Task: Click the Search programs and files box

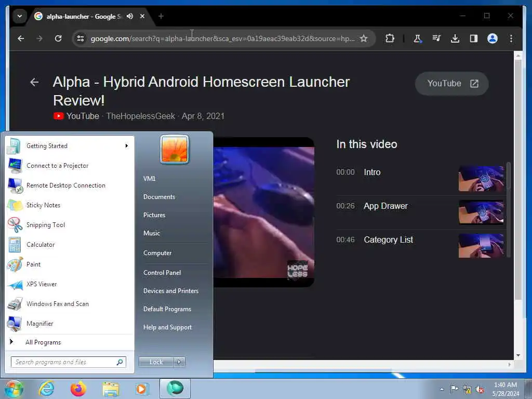Action: [68, 362]
